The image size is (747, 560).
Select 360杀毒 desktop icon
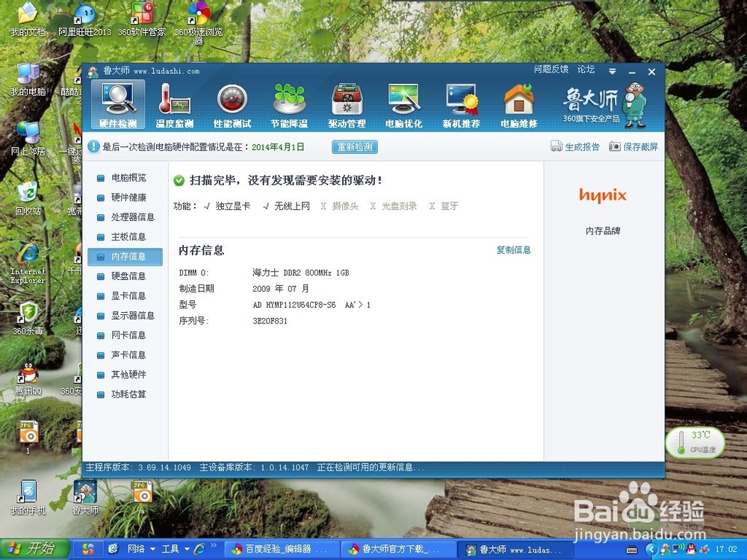[x=28, y=318]
